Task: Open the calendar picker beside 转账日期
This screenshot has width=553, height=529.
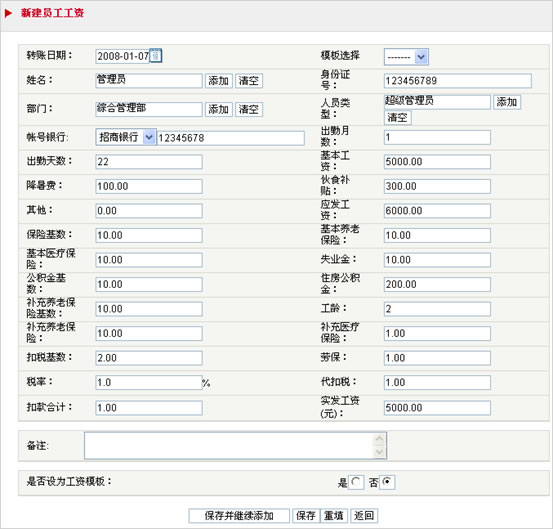Action: (x=156, y=56)
